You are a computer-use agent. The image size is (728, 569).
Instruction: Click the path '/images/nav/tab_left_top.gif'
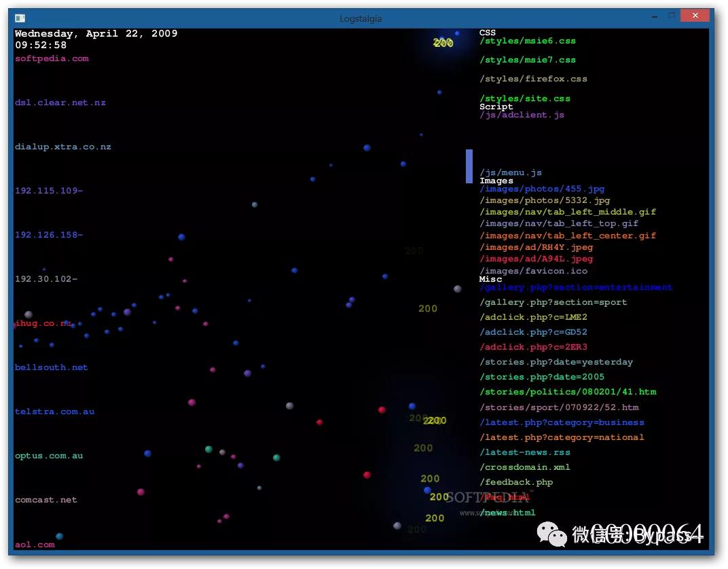pos(559,223)
